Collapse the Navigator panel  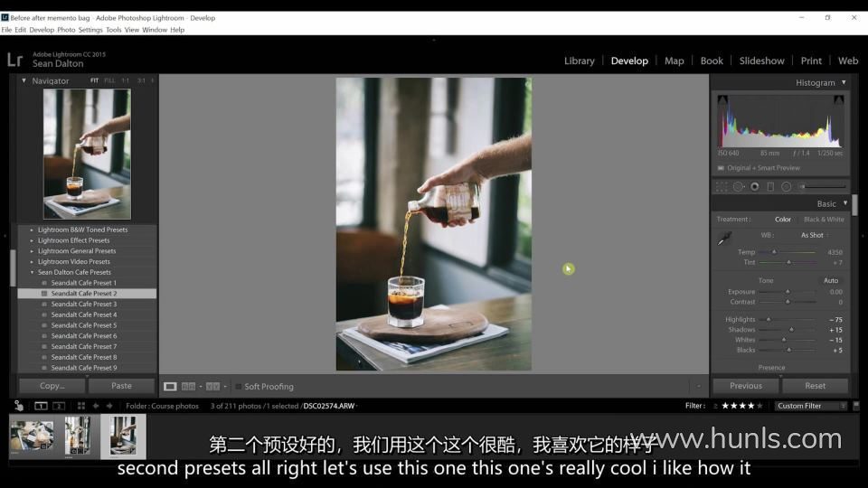(24, 80)
